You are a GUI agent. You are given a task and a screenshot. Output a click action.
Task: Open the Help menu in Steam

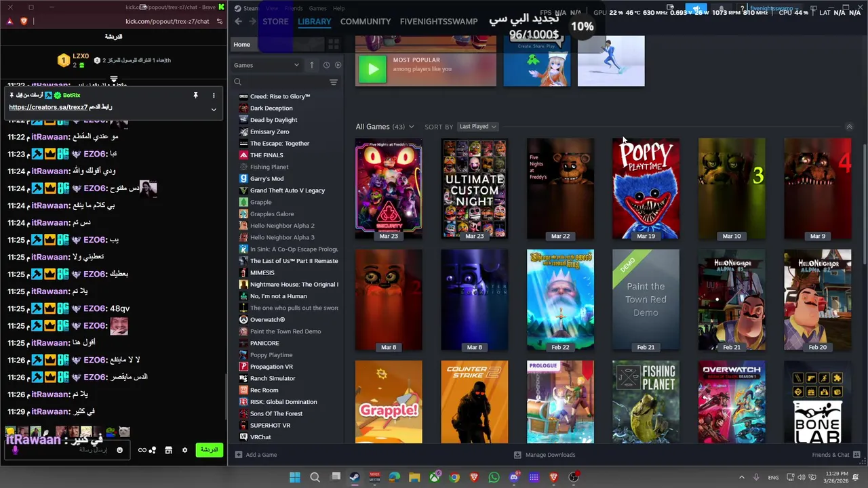tap(339, 8)
